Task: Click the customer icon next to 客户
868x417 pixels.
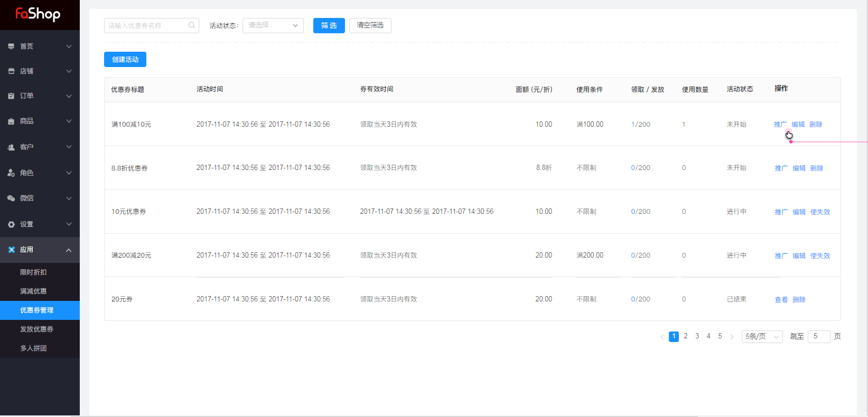Action: pos(11,147)
